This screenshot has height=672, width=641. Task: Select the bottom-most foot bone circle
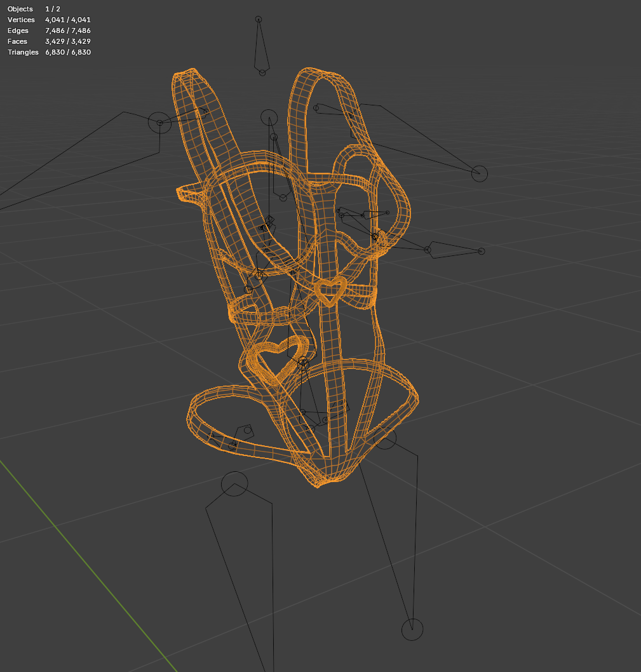coord(412,629)
